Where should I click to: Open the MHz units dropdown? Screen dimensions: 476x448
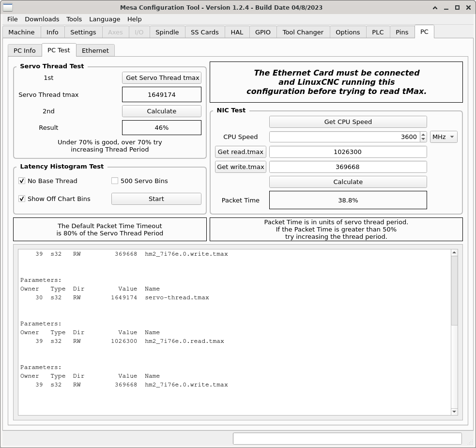coord(443,137)
